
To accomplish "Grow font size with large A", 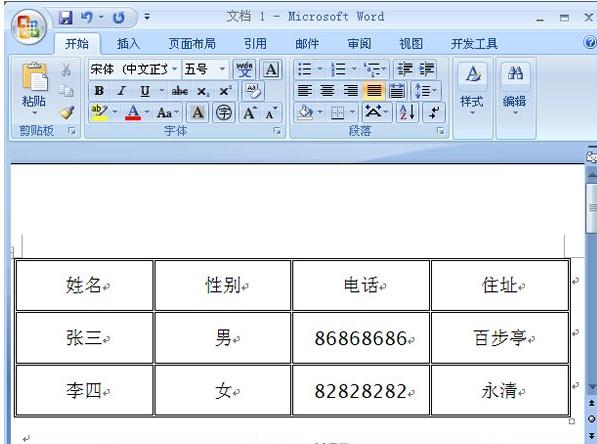I will tap(250, 113).
